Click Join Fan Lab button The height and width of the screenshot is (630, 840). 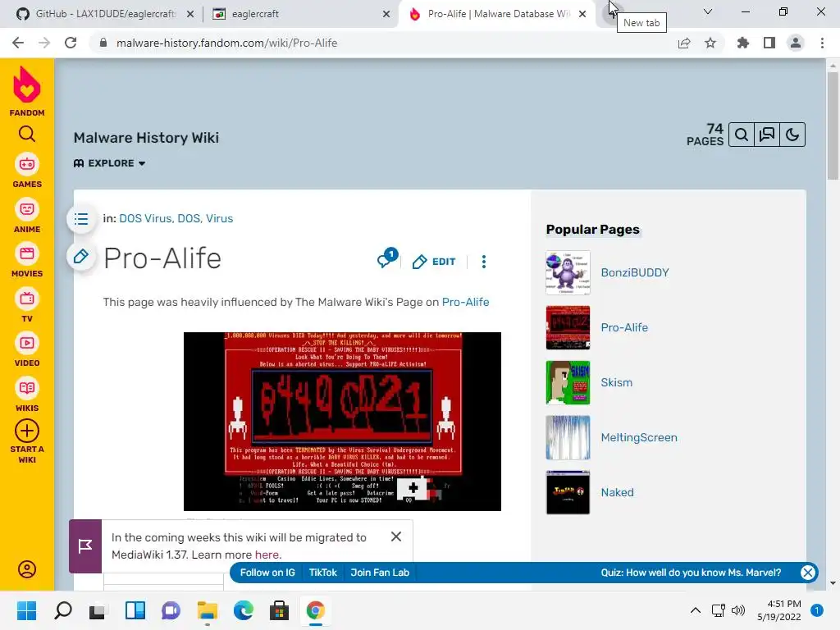click(380, 572)
